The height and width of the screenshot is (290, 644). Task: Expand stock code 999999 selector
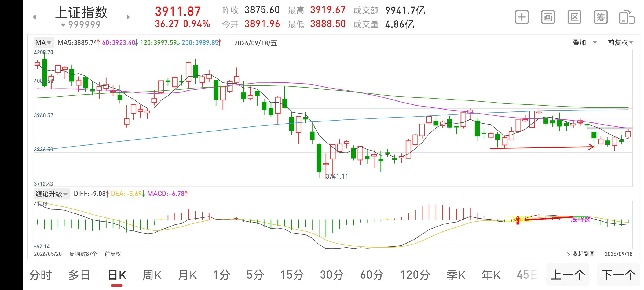coord(81,25)
